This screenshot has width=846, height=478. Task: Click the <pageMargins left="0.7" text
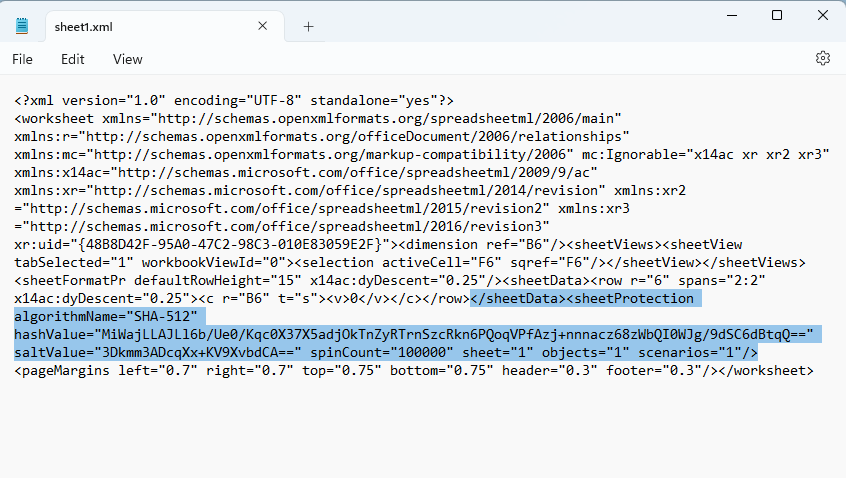[x=105, y=371]
